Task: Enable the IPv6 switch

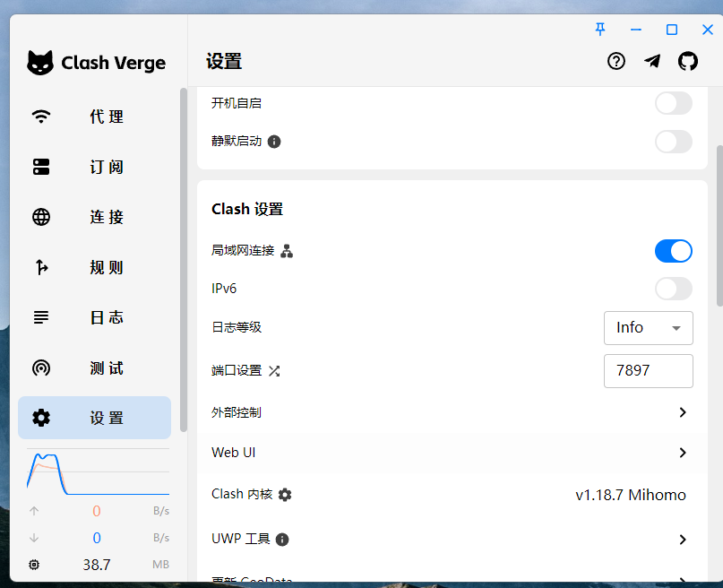Action: tap(673, 289)
